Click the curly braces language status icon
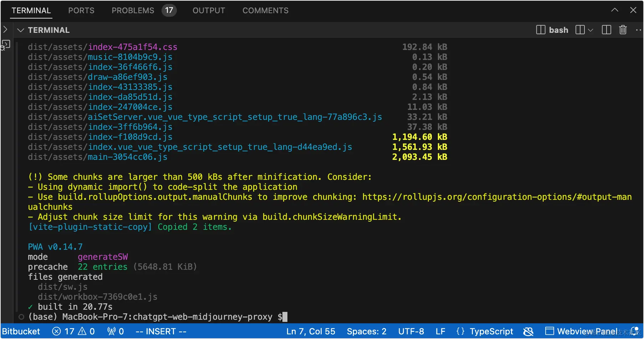644x339 pixels. 460,332
